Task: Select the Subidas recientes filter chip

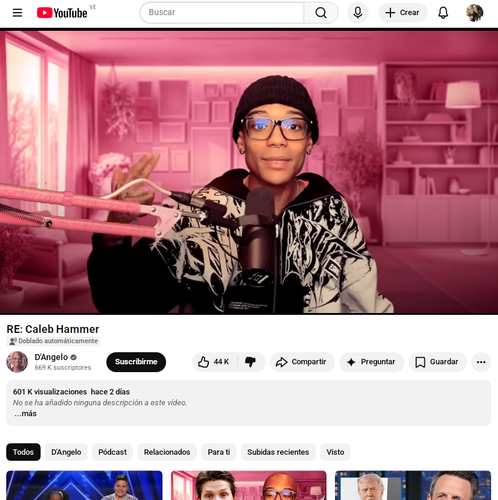Action: pos(278,452)
